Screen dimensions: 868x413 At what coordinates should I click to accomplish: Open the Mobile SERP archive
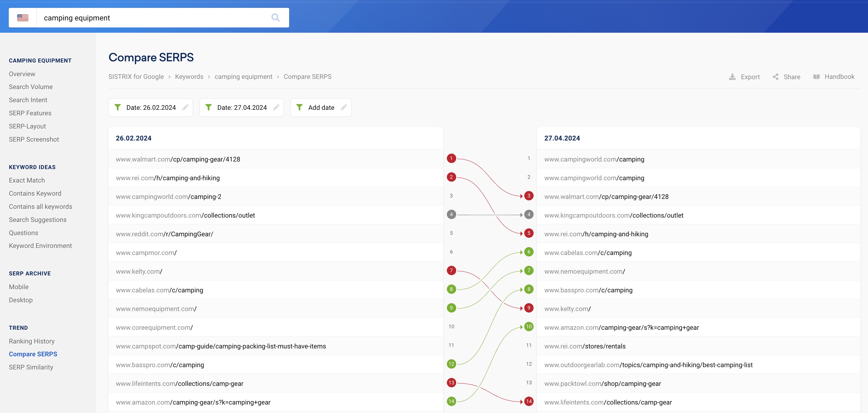(x=18, y=287)
